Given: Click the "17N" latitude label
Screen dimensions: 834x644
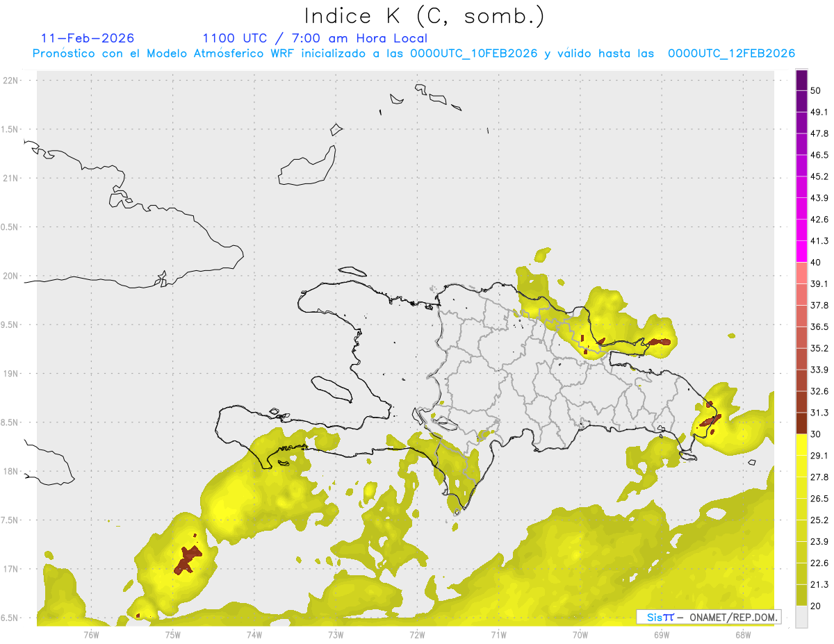Looking at the screenshot, I should [12, 569].
